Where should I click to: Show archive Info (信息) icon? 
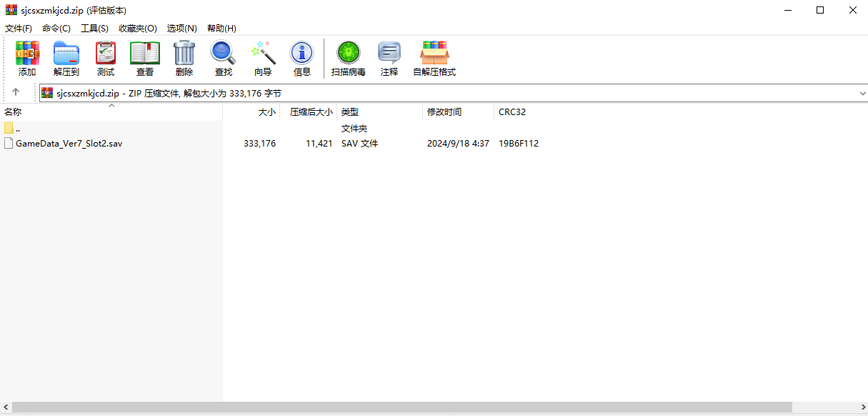[302, 53]
